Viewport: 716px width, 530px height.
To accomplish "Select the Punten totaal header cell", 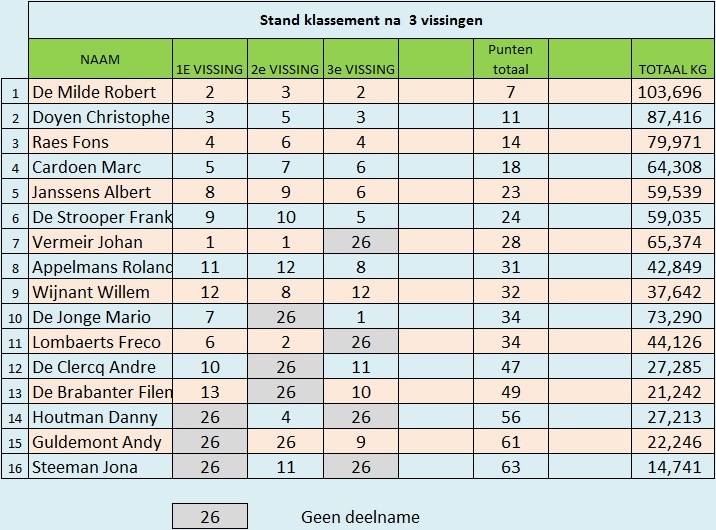I will [511, 59].
